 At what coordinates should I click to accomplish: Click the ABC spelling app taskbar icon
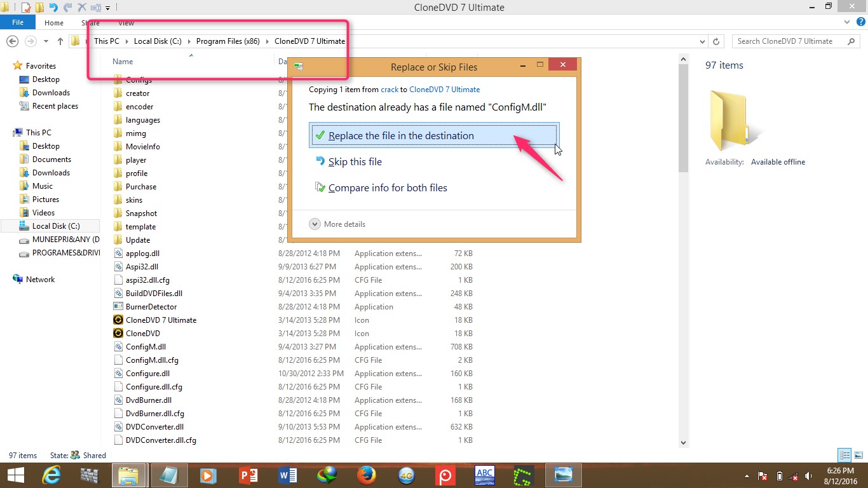pyautogui.click(x=485, y=475)
